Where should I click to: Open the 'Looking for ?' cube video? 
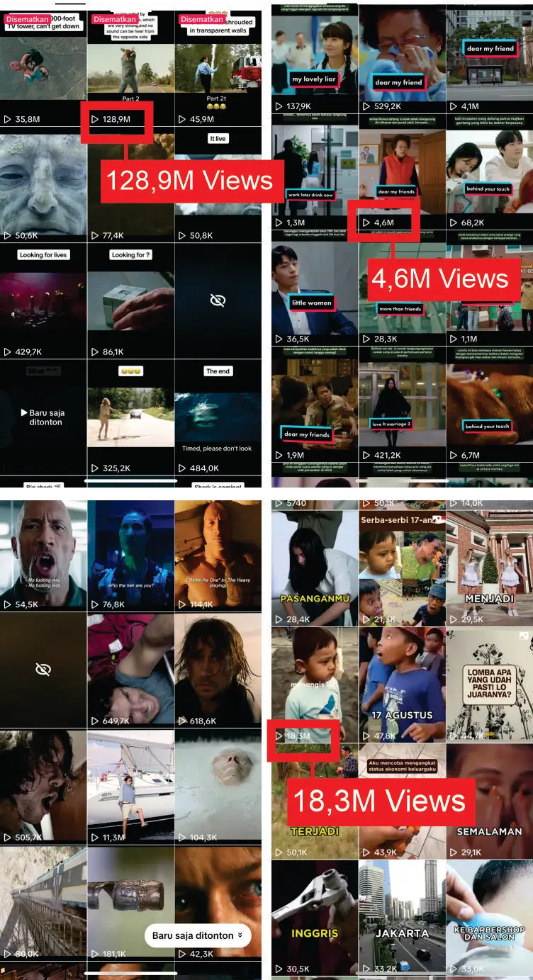tap(130, 300)
